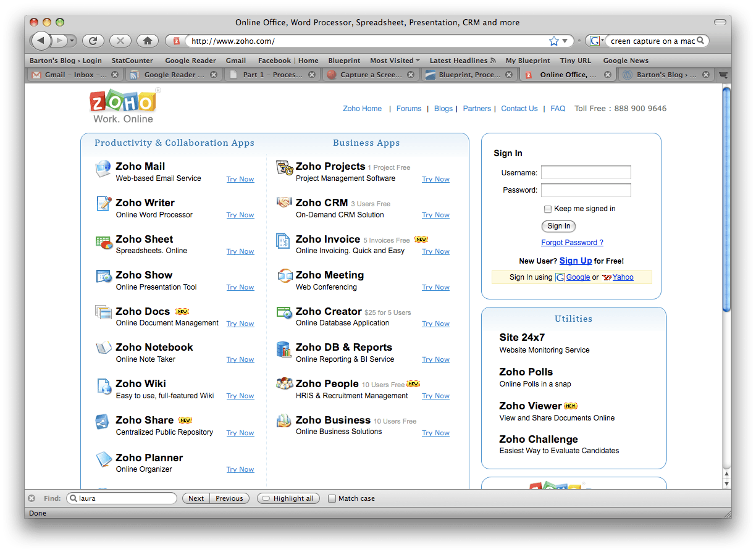
Task: Open the Tiny URL bookmark
Action: click(575, 61)
